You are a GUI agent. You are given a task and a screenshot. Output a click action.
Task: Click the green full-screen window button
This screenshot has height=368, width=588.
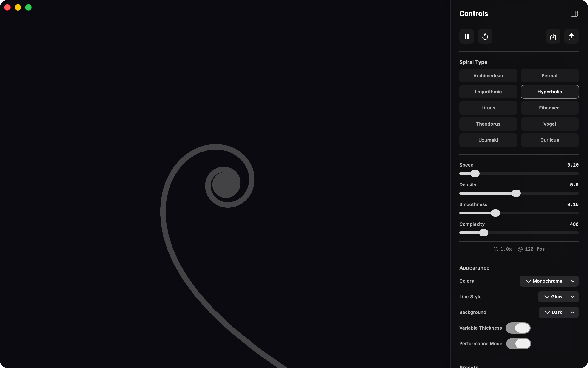(x=28, y=7)
